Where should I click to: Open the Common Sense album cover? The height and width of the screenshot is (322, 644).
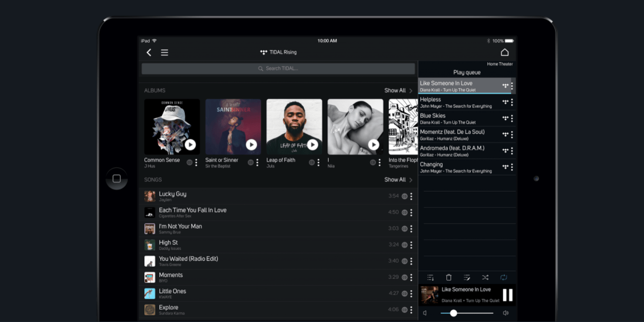(x=172, y=127)
